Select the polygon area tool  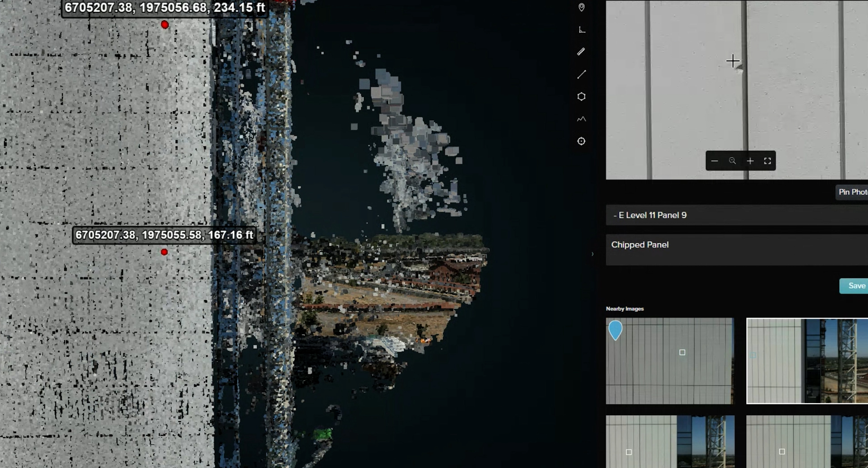(581, 97)
